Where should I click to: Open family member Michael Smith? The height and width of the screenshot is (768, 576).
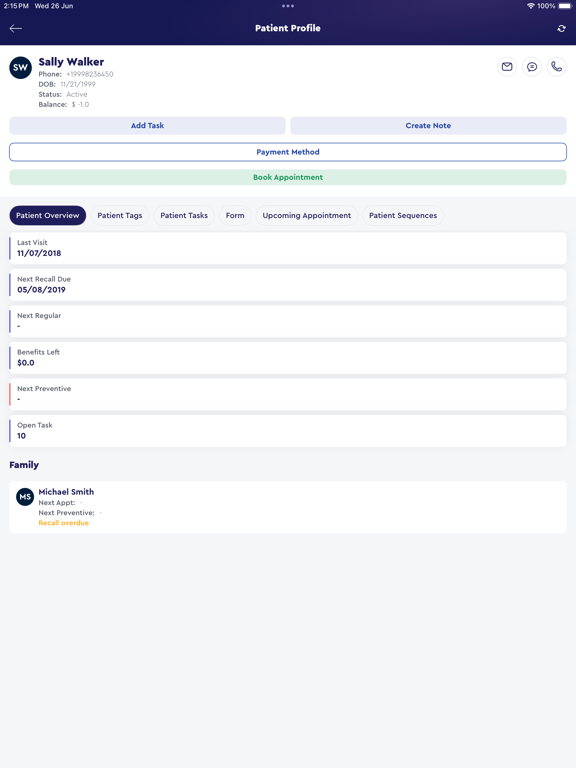pyautogui.click(x=288, y=507)
